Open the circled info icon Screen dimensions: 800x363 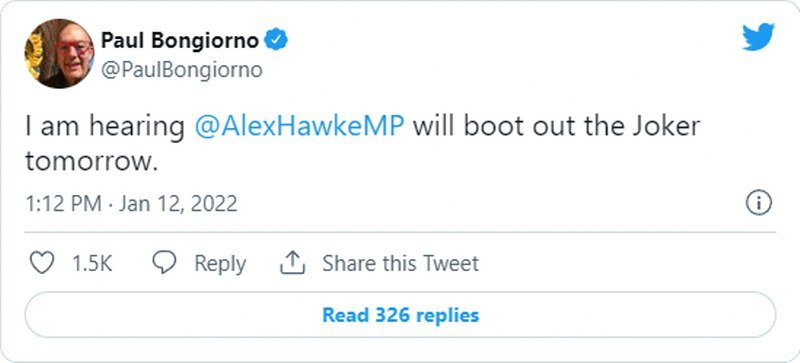[759, 204]
